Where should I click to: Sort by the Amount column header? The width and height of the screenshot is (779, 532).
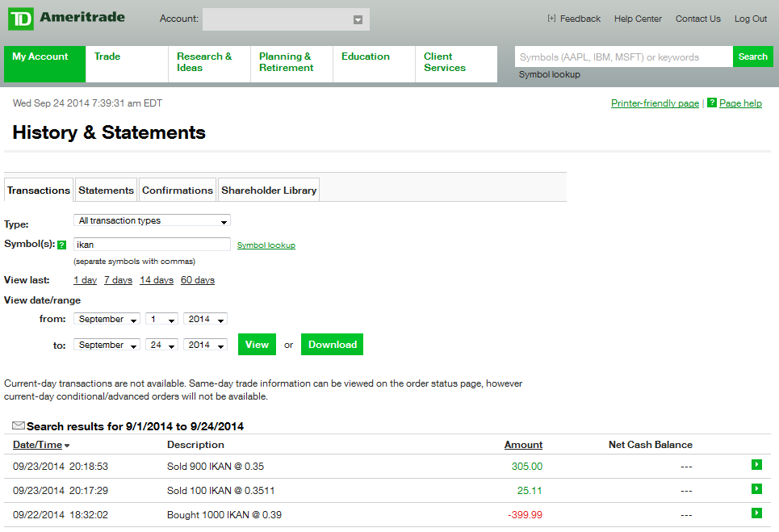tap(524, 445)
